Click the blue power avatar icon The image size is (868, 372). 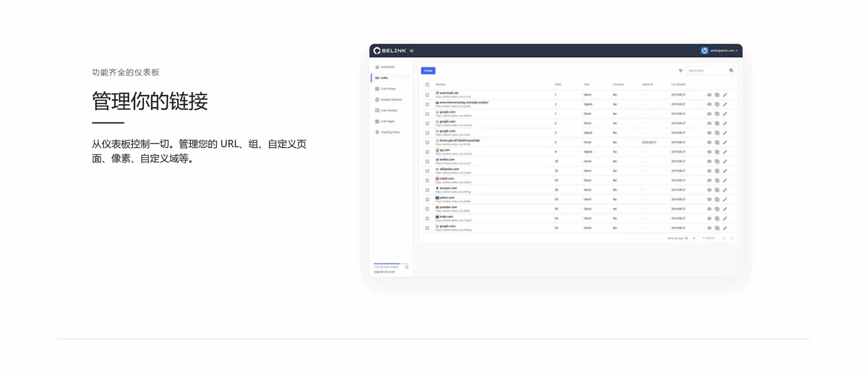tap(704, 51)
